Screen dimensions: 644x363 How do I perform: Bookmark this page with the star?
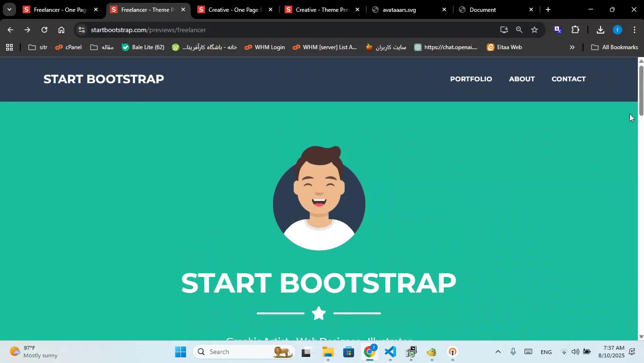(534, 30)
